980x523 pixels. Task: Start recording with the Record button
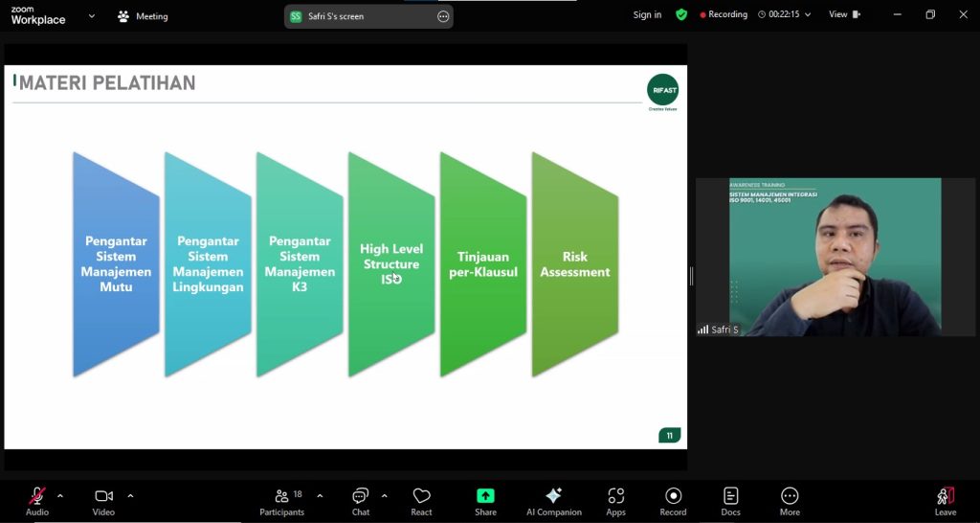click(x=673, y=501)
